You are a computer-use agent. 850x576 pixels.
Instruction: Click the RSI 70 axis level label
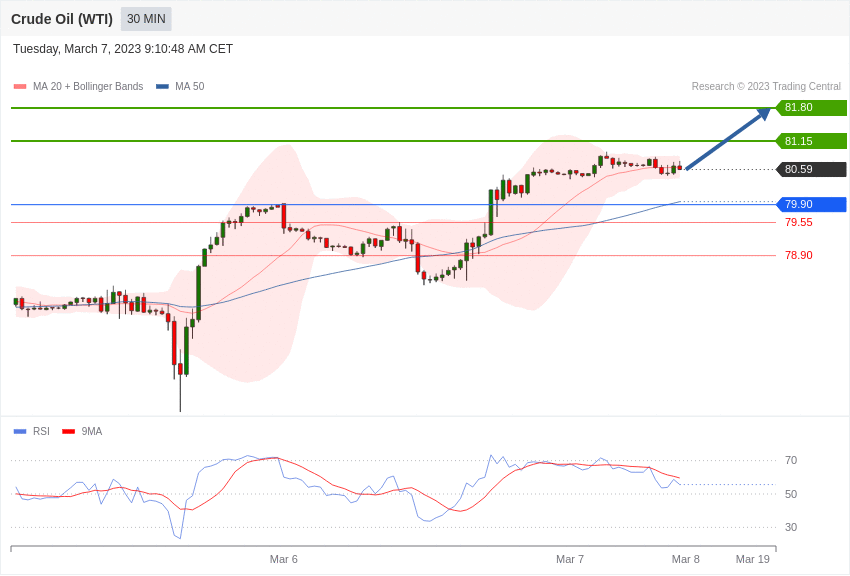(x=791, y=460)
